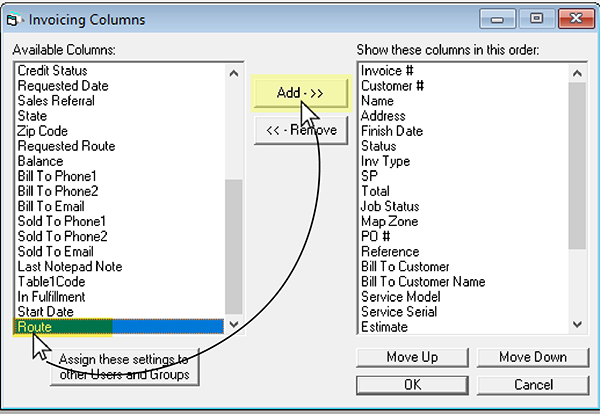Click the Move Up button
This screenshot has height=414, width=600.
(412, 357)
